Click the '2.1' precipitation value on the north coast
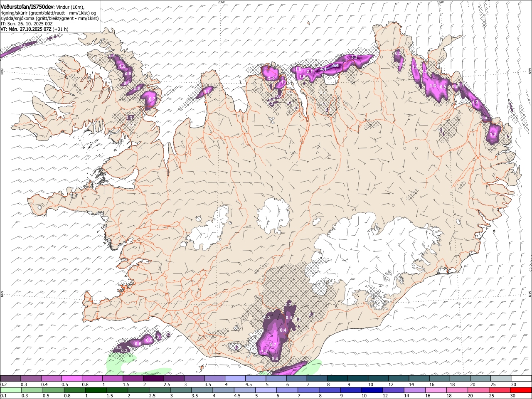Viewport: 532px width, 399px height. pos(309,71)
